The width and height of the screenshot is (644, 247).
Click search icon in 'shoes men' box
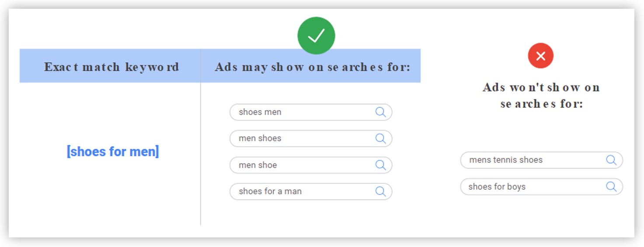coord(381,112)
